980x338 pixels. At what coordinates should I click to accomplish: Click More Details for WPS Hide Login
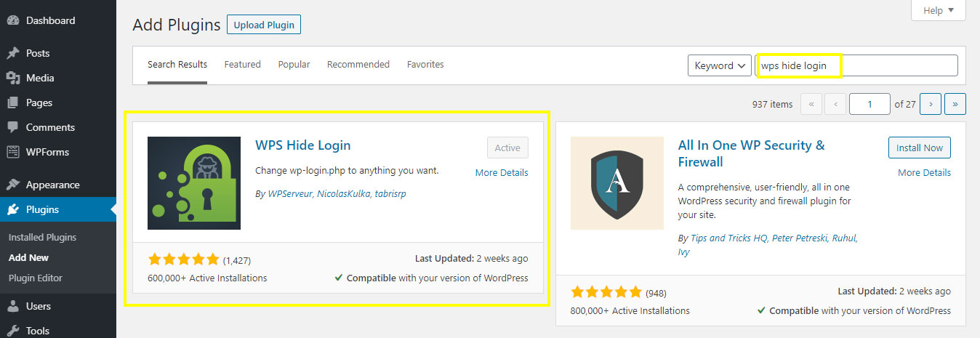[502, 172]
